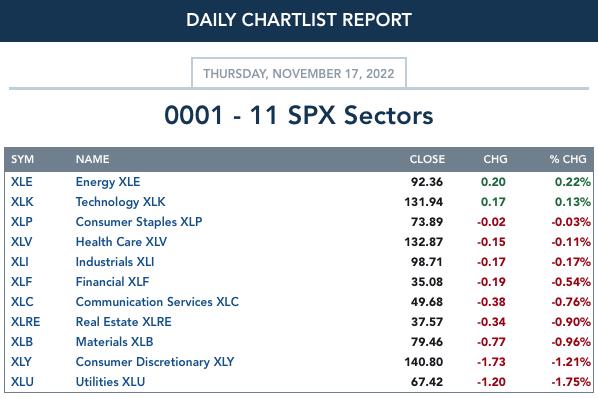Open Real Estate XLRE link
This screenshot has width=598, height=399.
(x=124, y=322)
